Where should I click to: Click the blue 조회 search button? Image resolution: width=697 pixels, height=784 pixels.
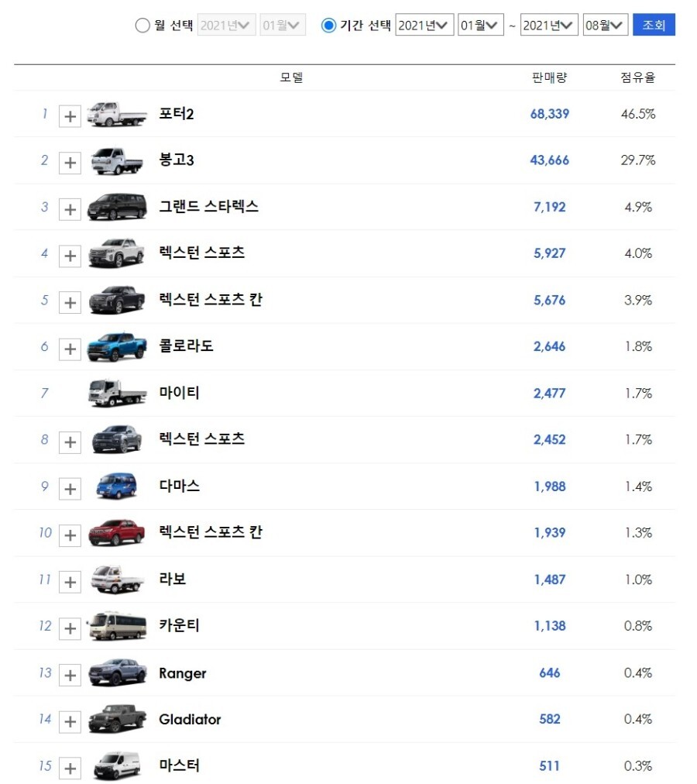654,25
